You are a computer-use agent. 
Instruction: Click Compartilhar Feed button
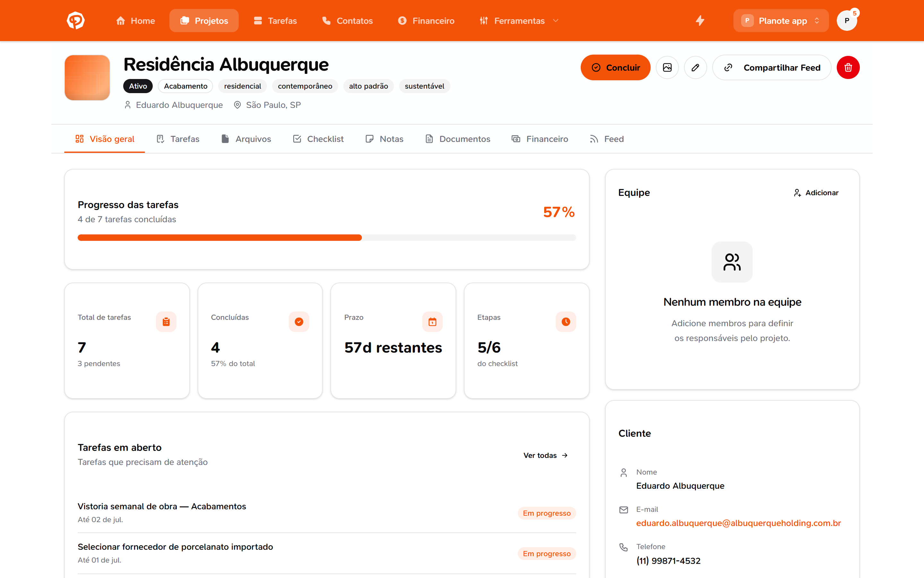click(772, 68)
